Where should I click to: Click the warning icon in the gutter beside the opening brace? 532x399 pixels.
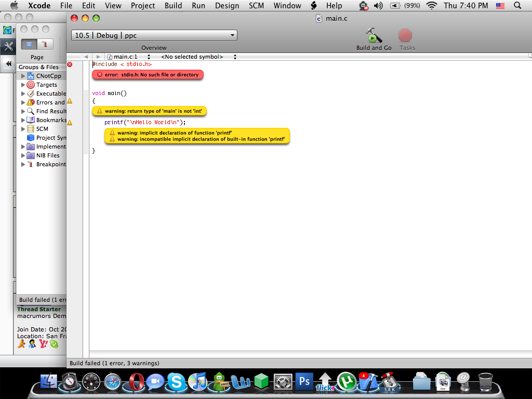(x=70, y=101)
